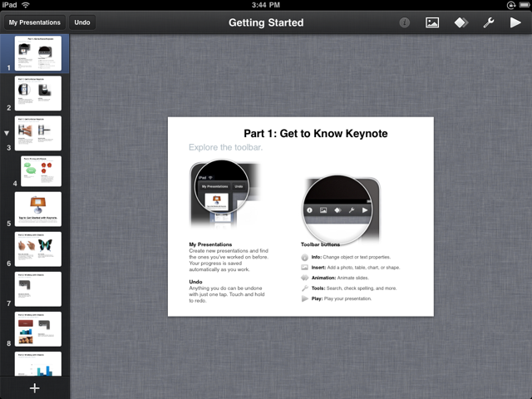532x399 pixels.
Task: Go back to My Presentations
Action: tap(35, 22)
